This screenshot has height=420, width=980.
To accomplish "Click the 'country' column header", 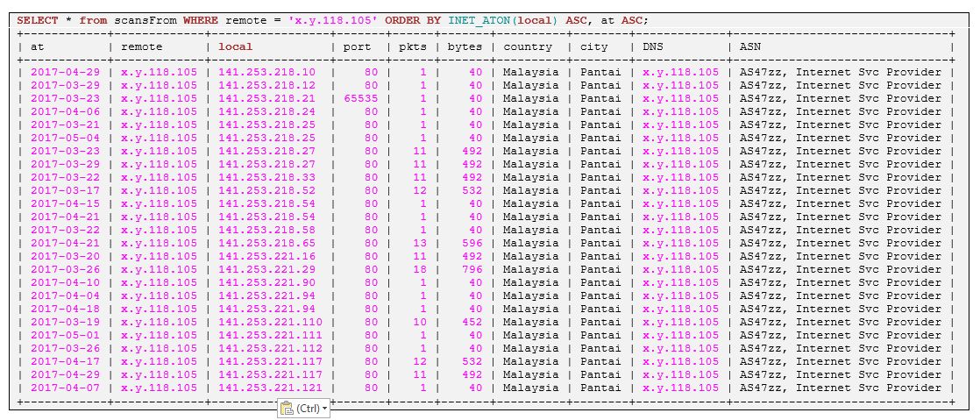I will tap(528, 46).
